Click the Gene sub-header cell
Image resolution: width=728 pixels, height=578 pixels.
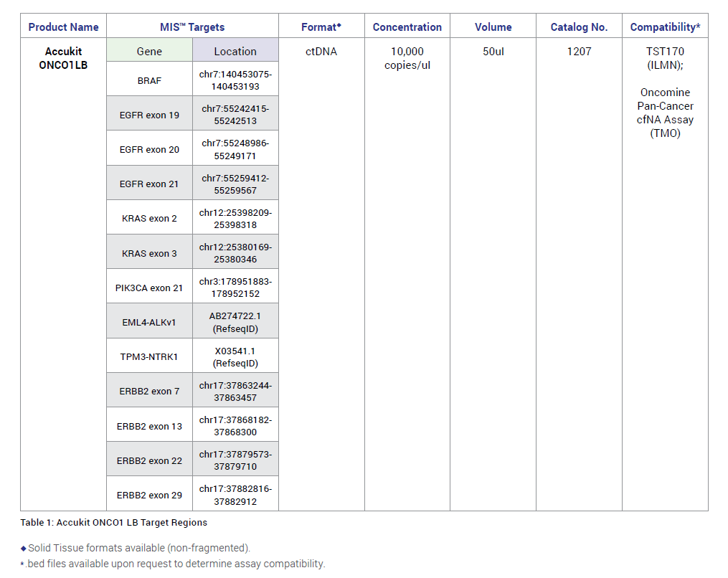pyautogui.click(x=149, y=50)
